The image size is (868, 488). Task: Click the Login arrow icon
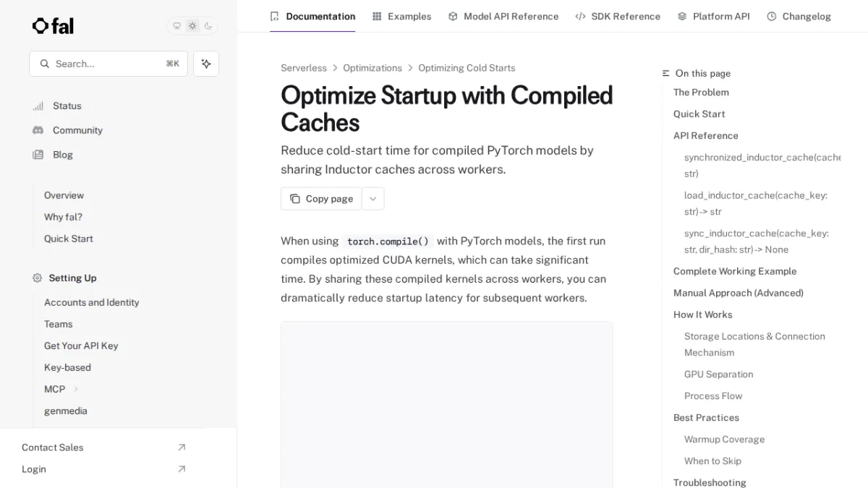tap(182, 469)
